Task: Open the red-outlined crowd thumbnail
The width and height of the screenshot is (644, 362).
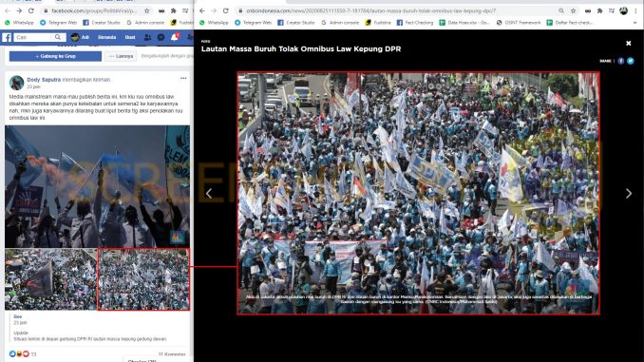Action: [143, 279]
